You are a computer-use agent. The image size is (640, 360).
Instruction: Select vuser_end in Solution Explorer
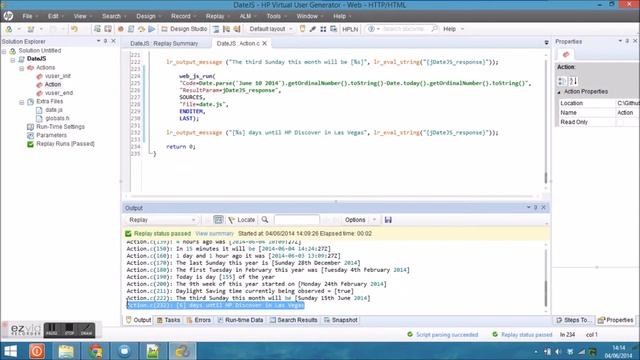(59, 93)
